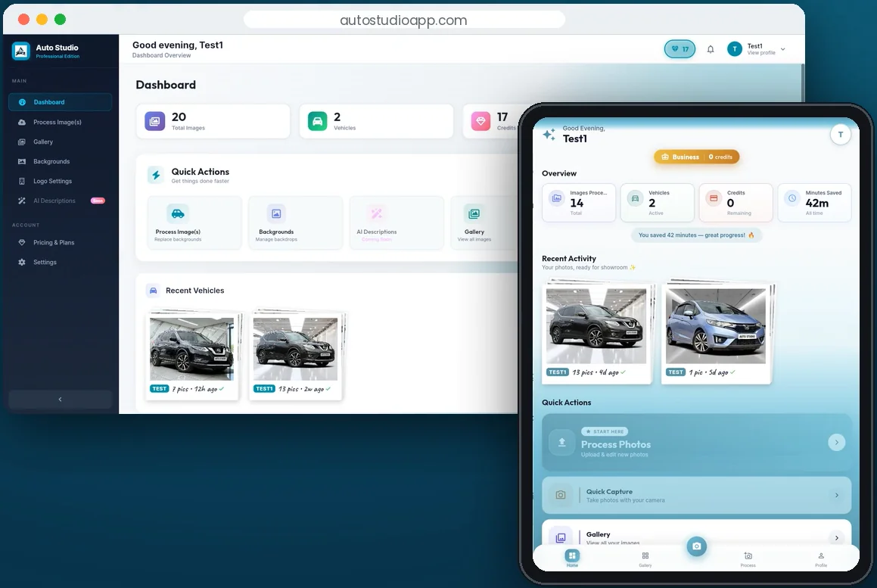Tap the Process tab in tablet bottom bar
Image resolution: width=877 pixels, height=588 pixels.
[748, 559]
